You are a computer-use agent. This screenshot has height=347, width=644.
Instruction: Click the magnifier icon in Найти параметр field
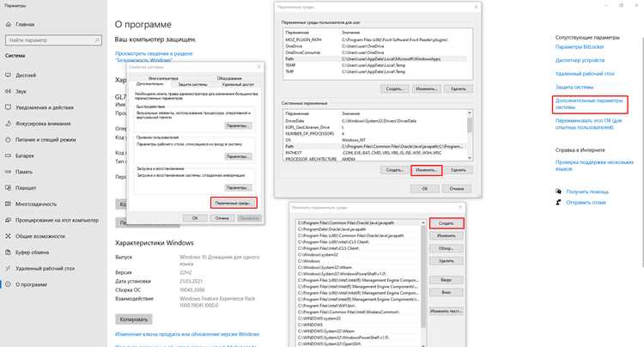pos(97,40)
